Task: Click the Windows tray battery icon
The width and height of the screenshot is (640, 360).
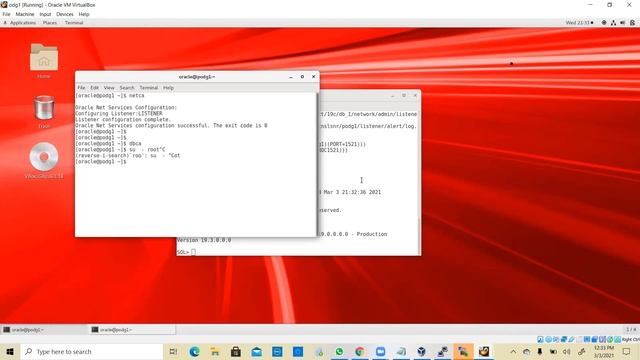Action: (x=553, y=351)
